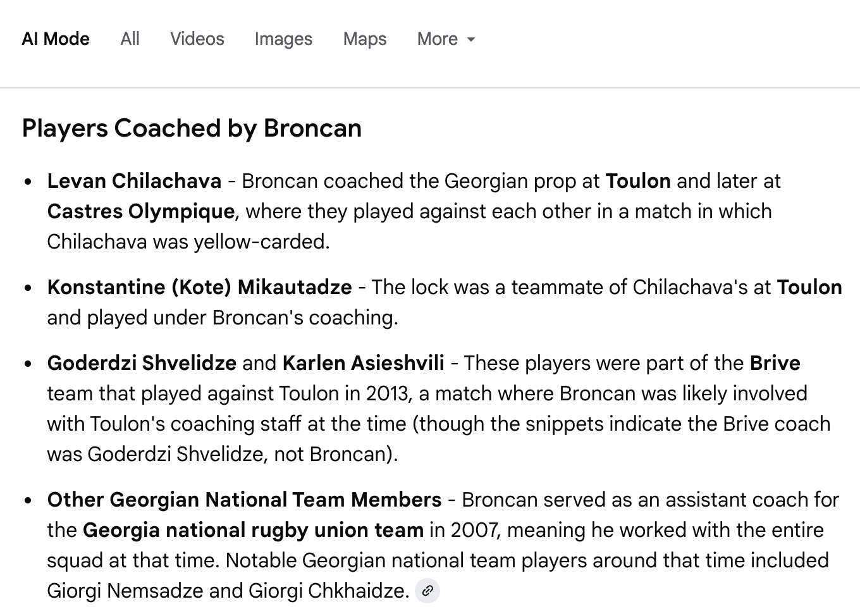Image resolution: width=860 pixels, height=616 pixels.
Task: Click bold Toulon in the Chilachava entry
Action: [x=637, y=182]
